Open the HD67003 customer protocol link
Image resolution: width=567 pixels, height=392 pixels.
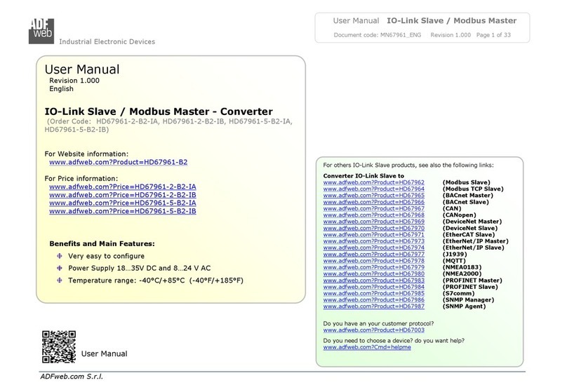point(374,330)
